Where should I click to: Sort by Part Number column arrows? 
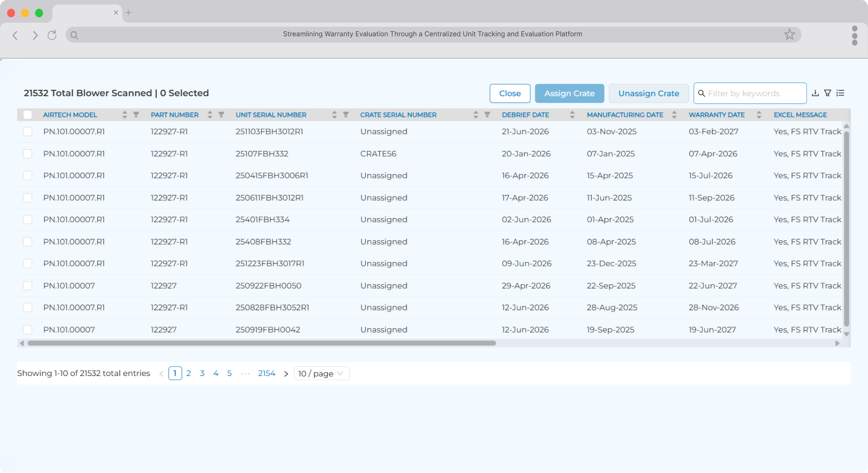pos(210,115)
